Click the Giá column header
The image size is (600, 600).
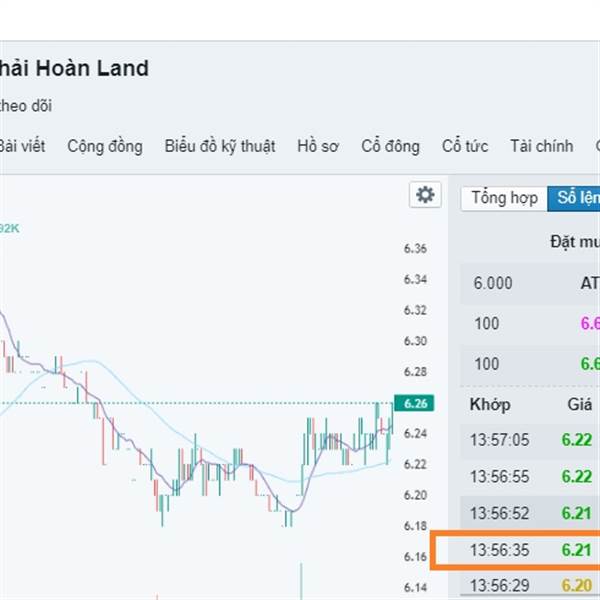coord(580,404)
